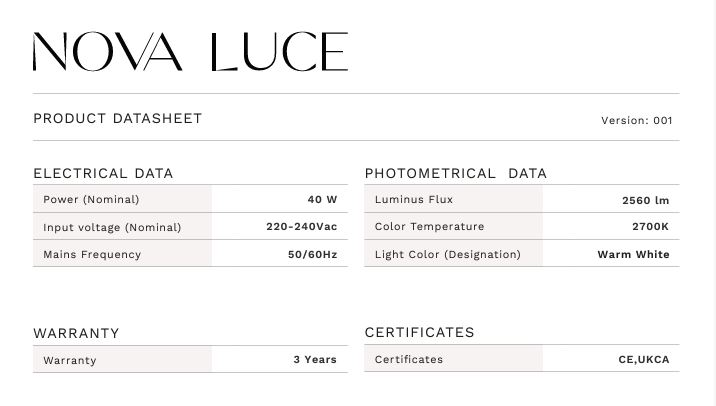
Task: Select the 2560 lm flux value
Action: click(645, 200)
